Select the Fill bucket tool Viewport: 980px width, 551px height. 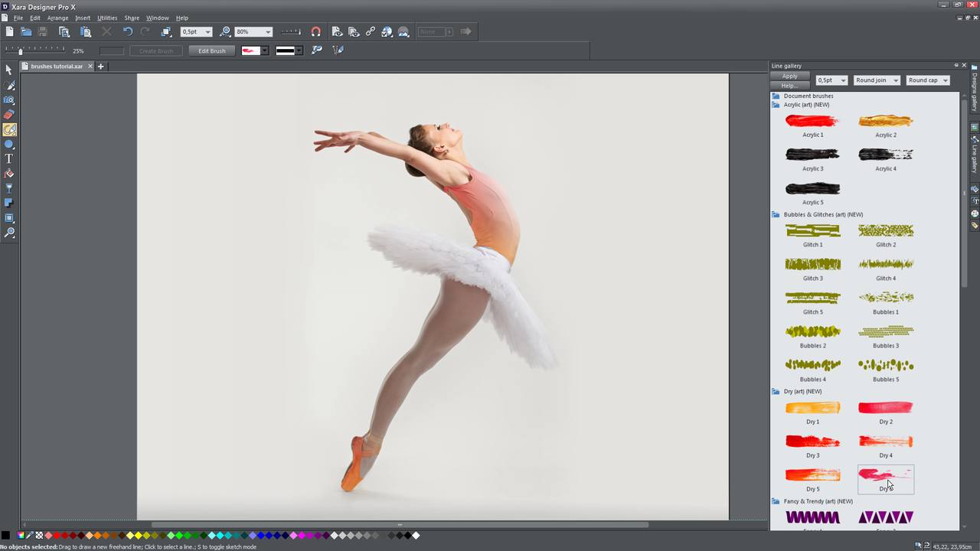pos(9,174)
